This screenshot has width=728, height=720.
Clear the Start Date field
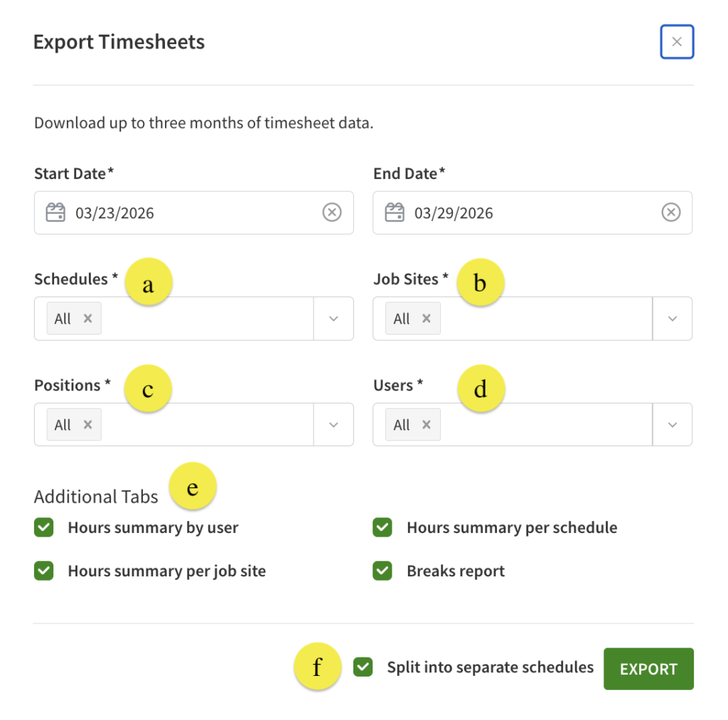click(332, 213)
